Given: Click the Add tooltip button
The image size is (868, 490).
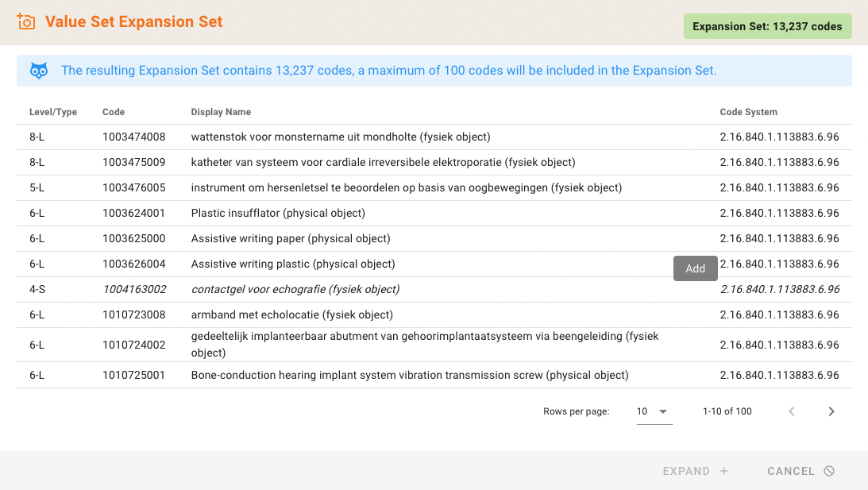Looking at the screenshot, I should (x=695, y=268).
